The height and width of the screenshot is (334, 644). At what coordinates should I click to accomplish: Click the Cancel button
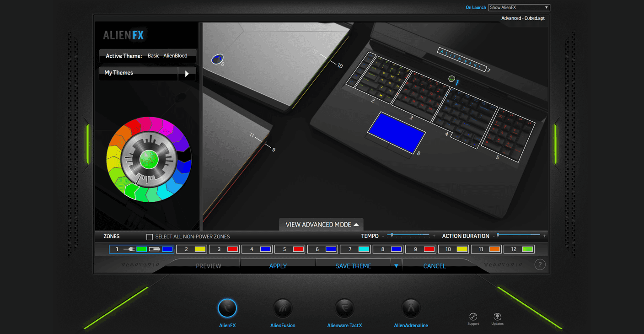(x=435, y=266)
